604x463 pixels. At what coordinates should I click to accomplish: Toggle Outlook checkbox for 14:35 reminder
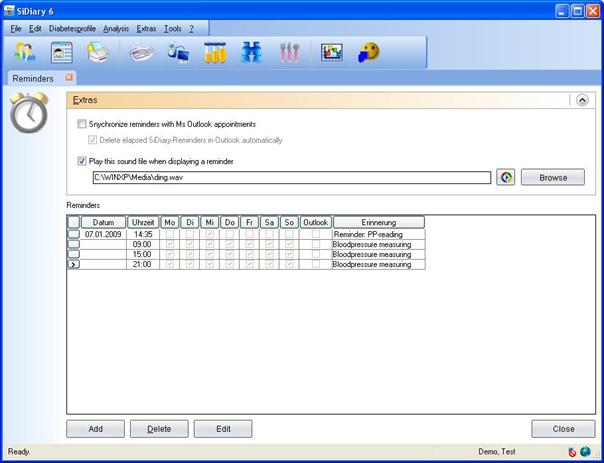pyautogui.click(x=316, y=234)
